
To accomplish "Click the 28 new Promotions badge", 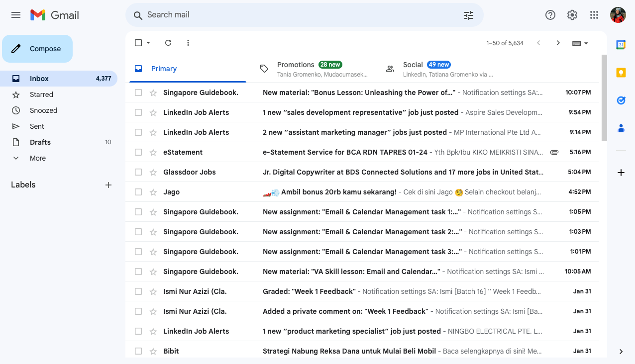I will [330, 65].
